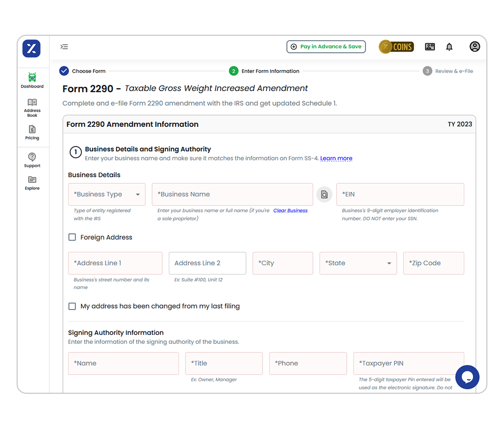Open the Learn more link

336,158
